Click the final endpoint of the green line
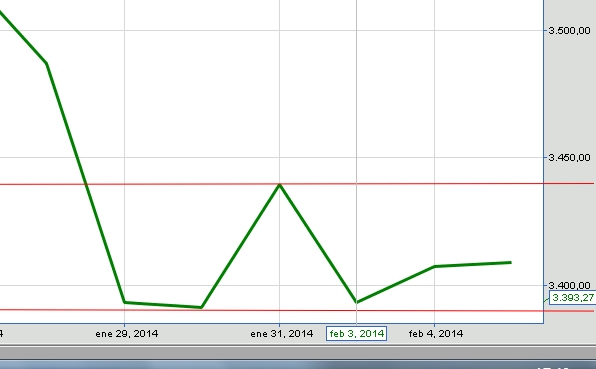 tap(510, 262)
